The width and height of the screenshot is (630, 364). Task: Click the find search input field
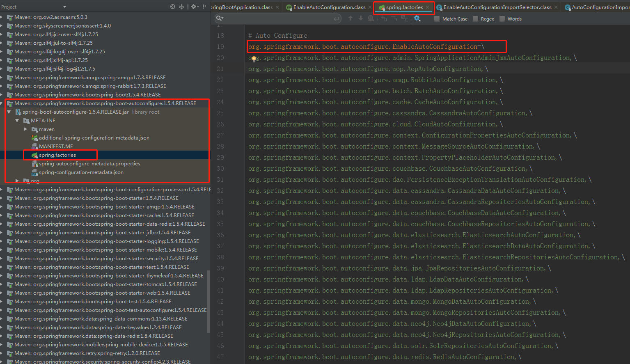(x=278, y=18)
